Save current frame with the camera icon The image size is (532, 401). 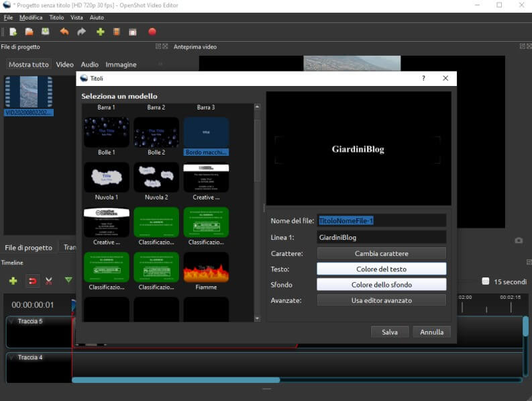pos(519,240)
